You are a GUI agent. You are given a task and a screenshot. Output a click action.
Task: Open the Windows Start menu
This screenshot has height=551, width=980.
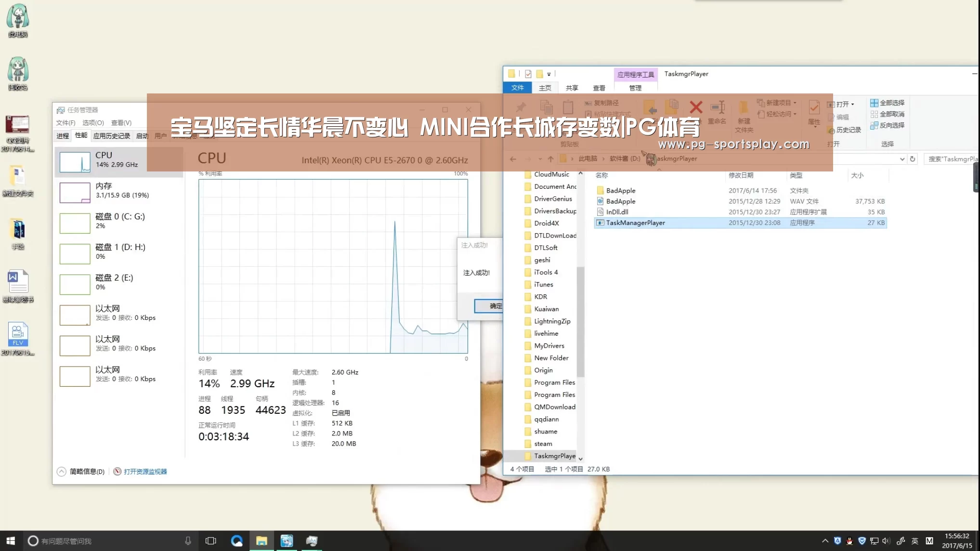coord(11,541)
